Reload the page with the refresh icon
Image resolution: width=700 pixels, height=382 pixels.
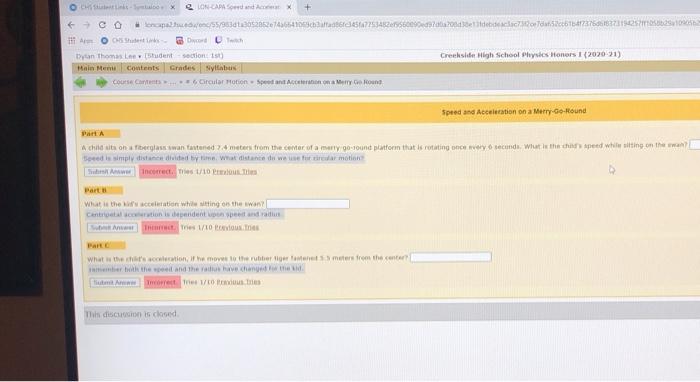(x=102, y=25)
